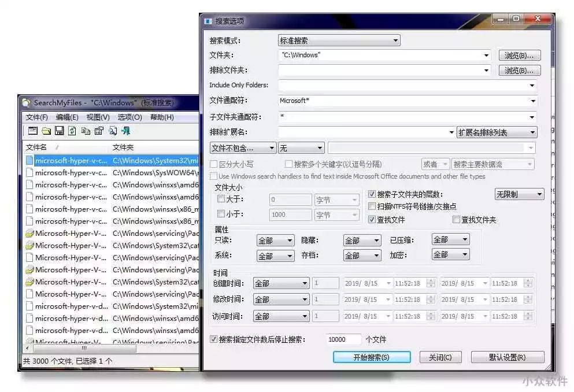
Task: Click status bar text 共 3000 个文件, 已选择 1 个
Action: pyautogui.click(x=68, y=361)
